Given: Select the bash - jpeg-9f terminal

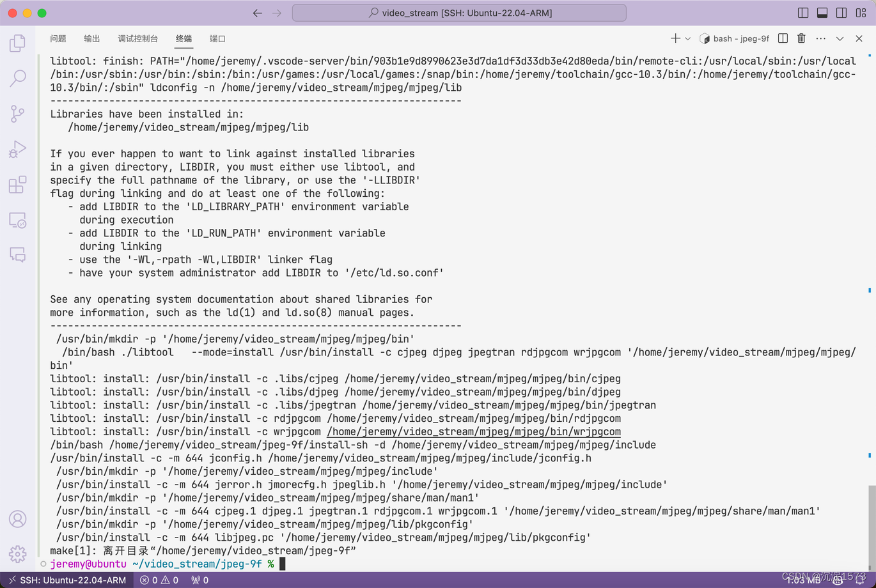Looking at the screenshot, I should (x=735, y=38).
